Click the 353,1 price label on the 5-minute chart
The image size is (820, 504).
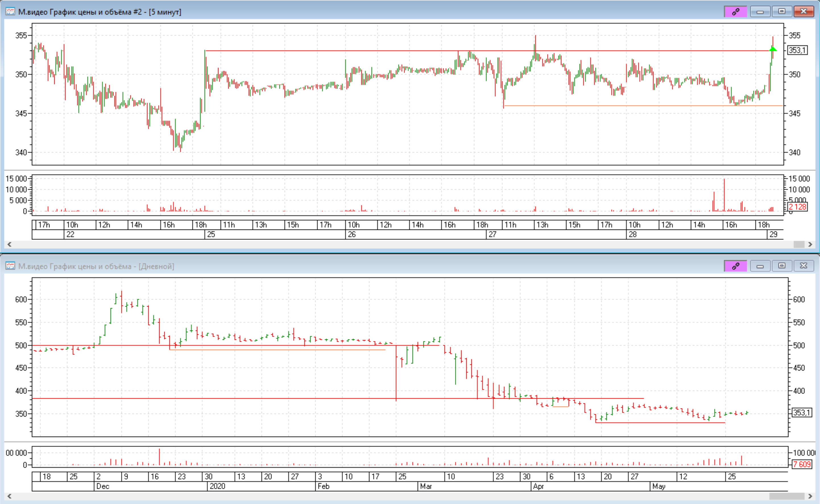pyautogui.click(x=797, y=50)
